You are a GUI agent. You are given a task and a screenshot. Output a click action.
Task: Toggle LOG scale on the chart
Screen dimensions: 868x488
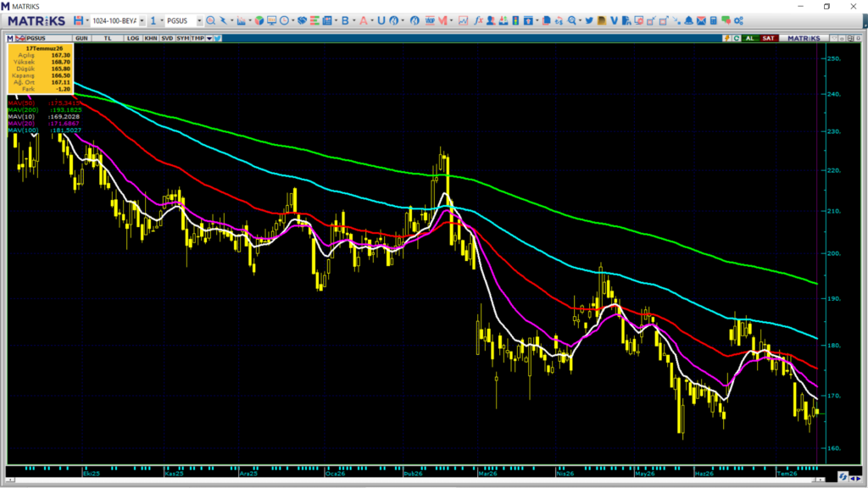tap(133, 38)
